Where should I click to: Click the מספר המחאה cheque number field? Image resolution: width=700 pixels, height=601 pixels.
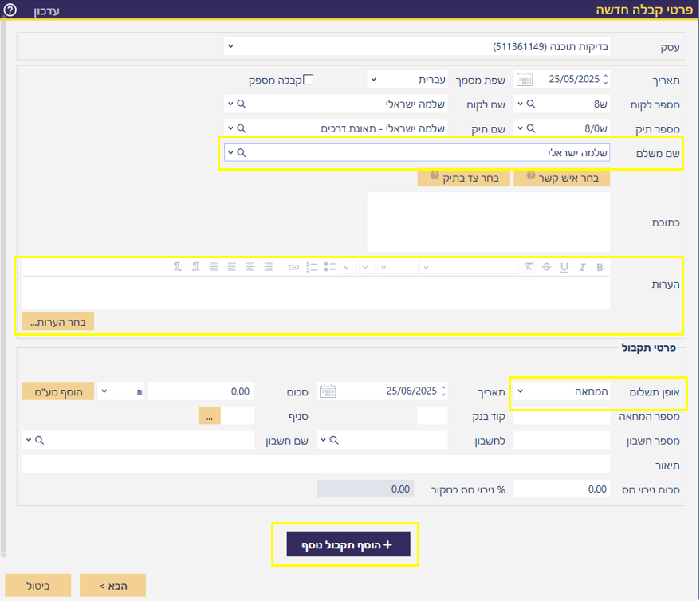coord(561,416)
